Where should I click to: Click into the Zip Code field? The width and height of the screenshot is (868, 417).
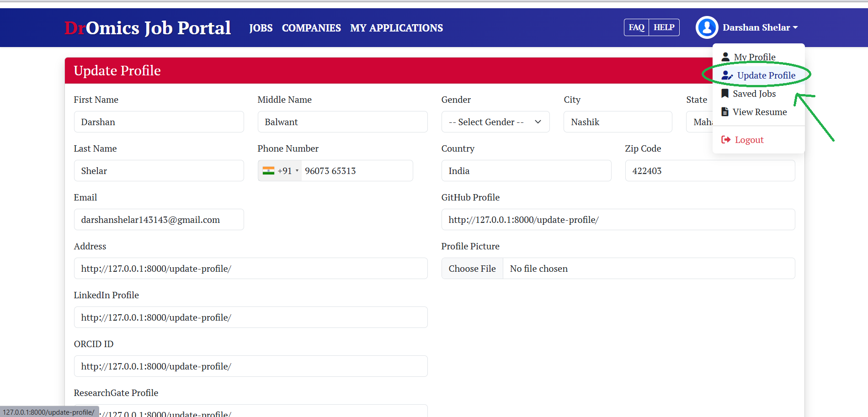(x=709, y=171)
